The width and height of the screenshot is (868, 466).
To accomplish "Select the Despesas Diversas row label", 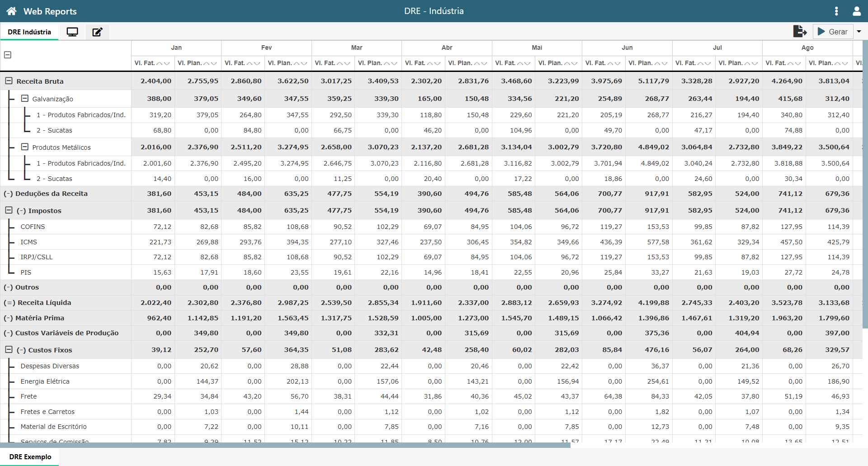I will tap(50, 366).
